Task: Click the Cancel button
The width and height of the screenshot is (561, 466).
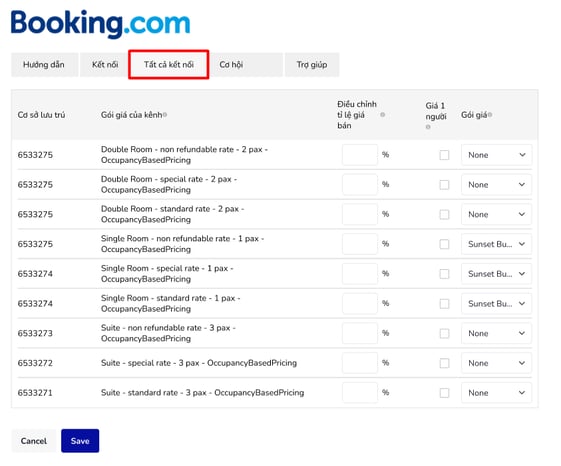Action: pyautogui.click(x=33, y=441)
